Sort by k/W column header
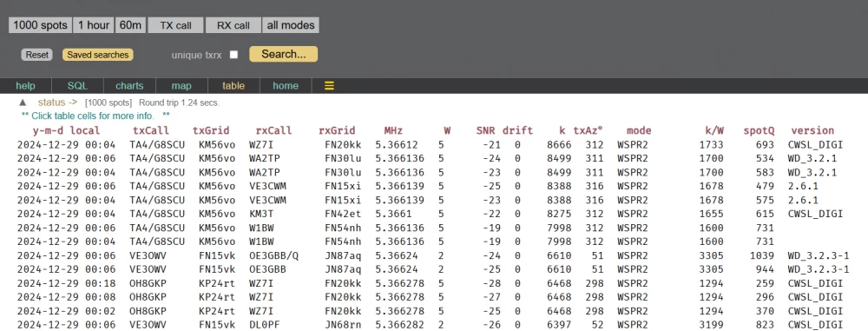Screen dimensions: 868x331 click(714, 131)
